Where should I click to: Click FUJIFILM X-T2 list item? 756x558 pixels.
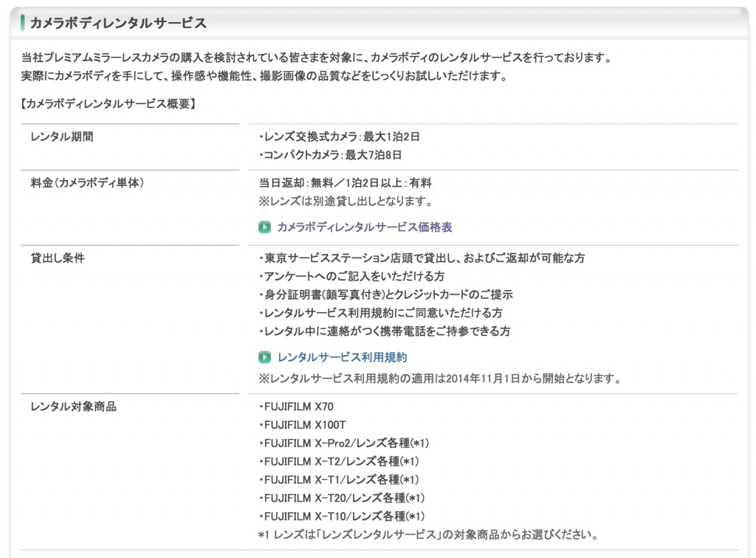(339, 461)
